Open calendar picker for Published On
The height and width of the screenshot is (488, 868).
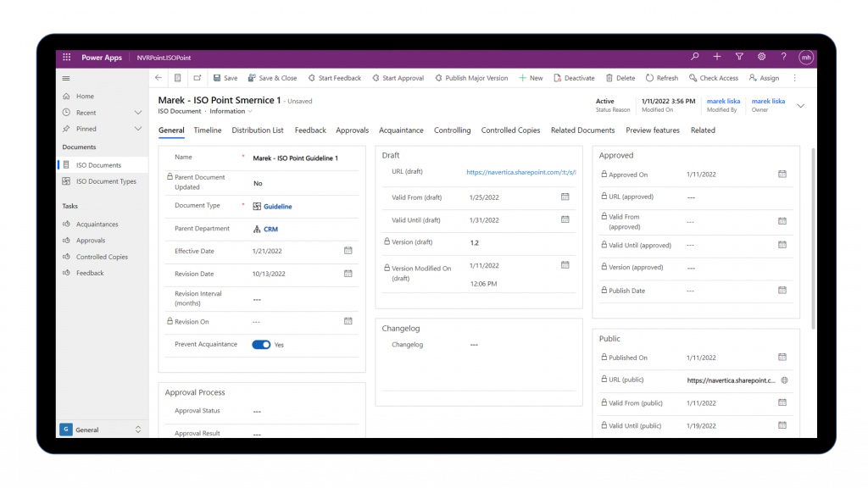pyautogui.click(x=782, y=357)
